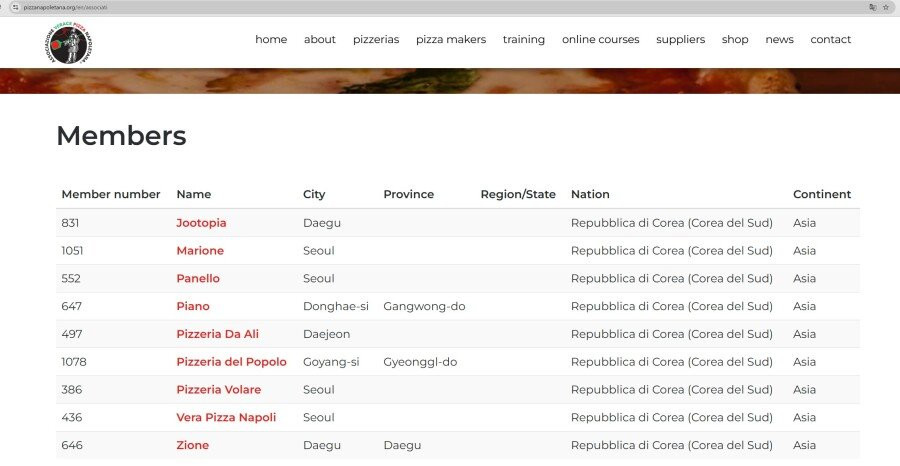Open the Marione pizzeria link
Screen dimensions: 900x466
200,251
